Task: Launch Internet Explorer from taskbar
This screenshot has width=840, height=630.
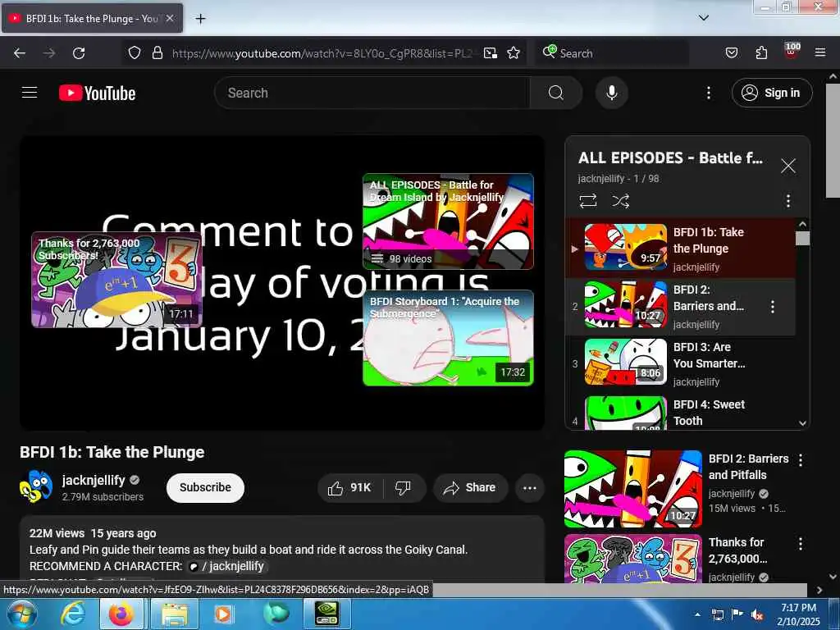Action: click(x=72, y=614)
